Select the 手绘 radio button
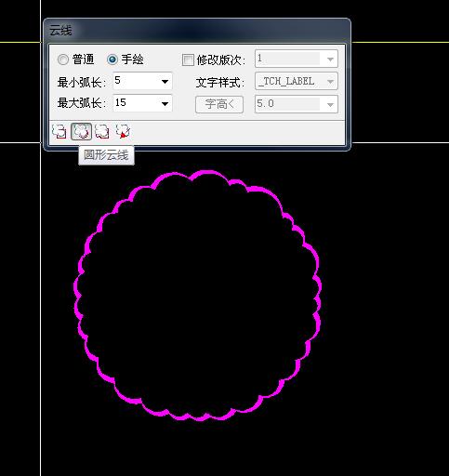449x476 pixels. click(x=112, y=59)
